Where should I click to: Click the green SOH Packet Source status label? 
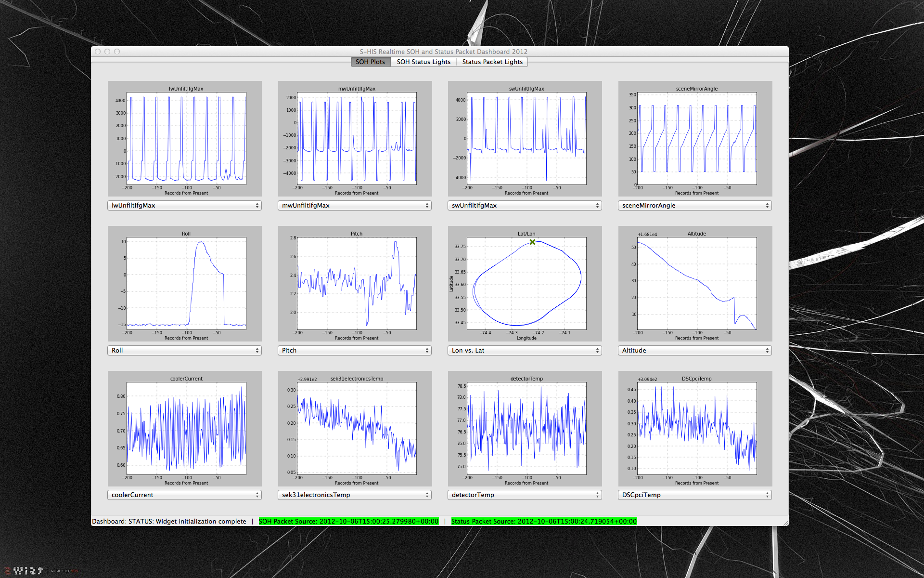[348, 521]
